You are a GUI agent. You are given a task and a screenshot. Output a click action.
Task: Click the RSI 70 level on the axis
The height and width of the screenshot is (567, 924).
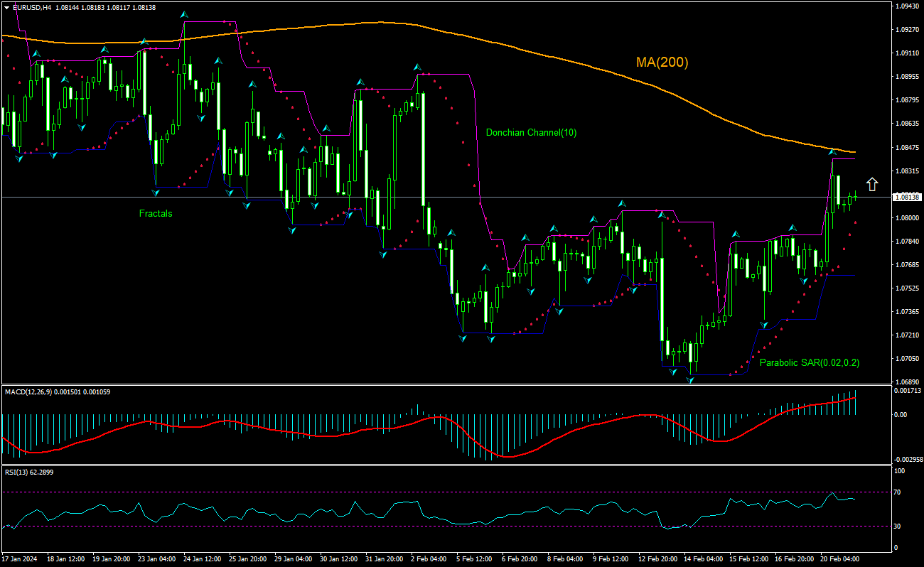click(899, 492)
